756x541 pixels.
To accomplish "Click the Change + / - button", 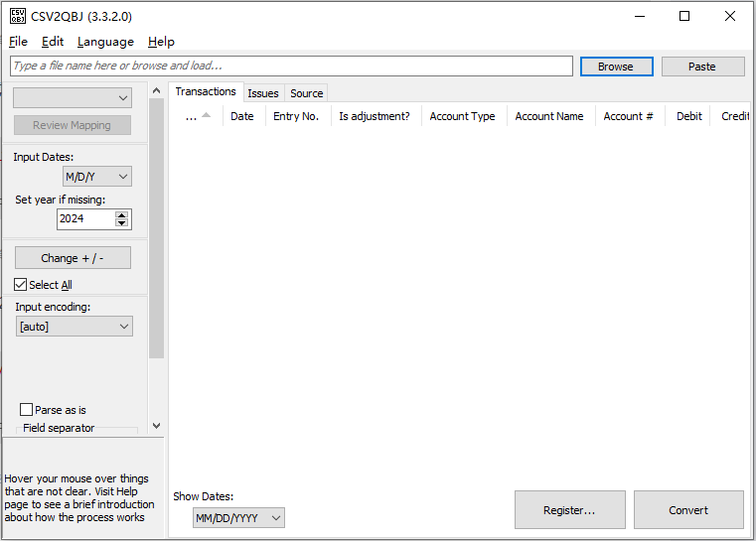I will (73, 258).
